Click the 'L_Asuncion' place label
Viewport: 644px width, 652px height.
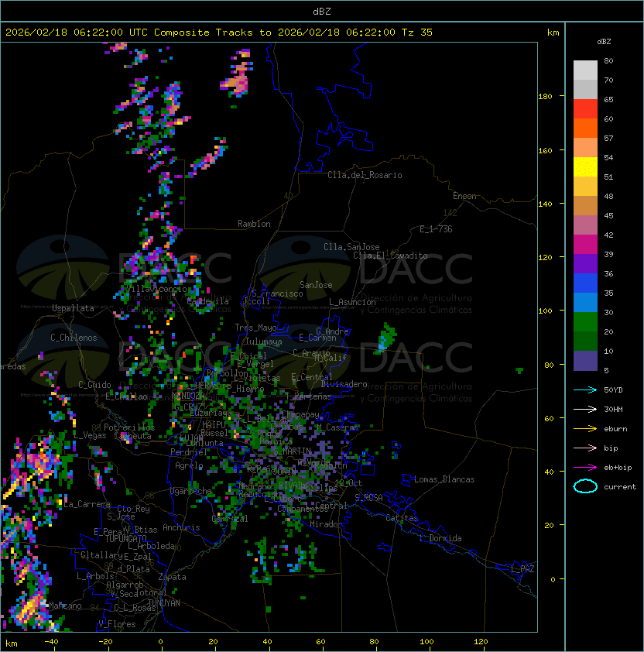(352, 302)
